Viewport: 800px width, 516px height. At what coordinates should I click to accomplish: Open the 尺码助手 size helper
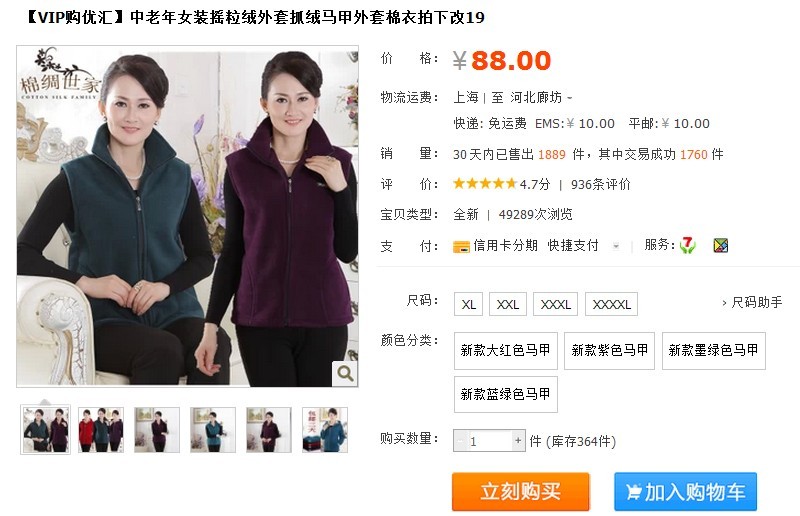[752, 303]
